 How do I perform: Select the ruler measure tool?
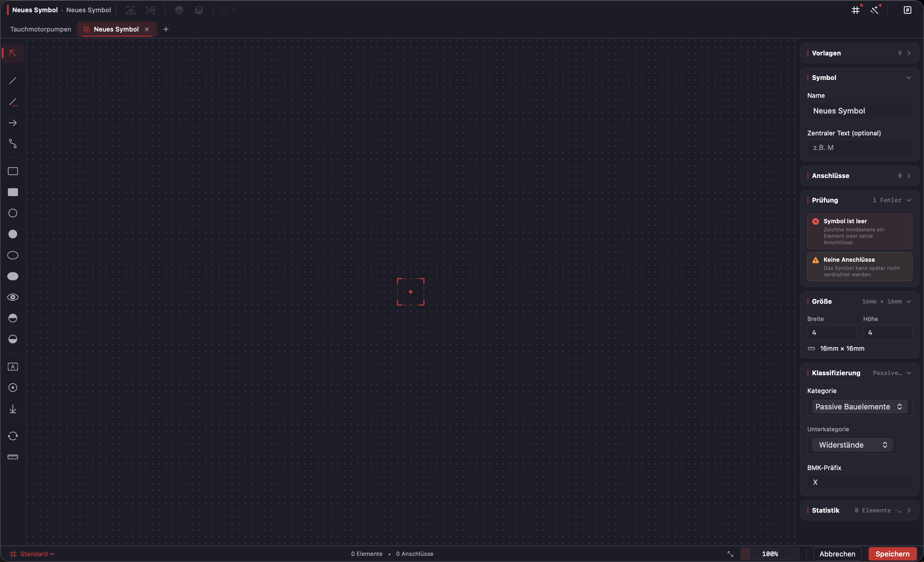coord(13,457)
